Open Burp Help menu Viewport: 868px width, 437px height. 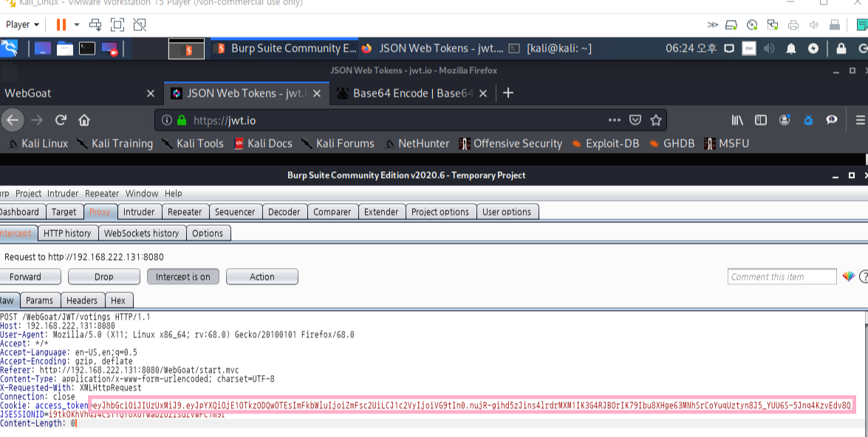(174, 193)
